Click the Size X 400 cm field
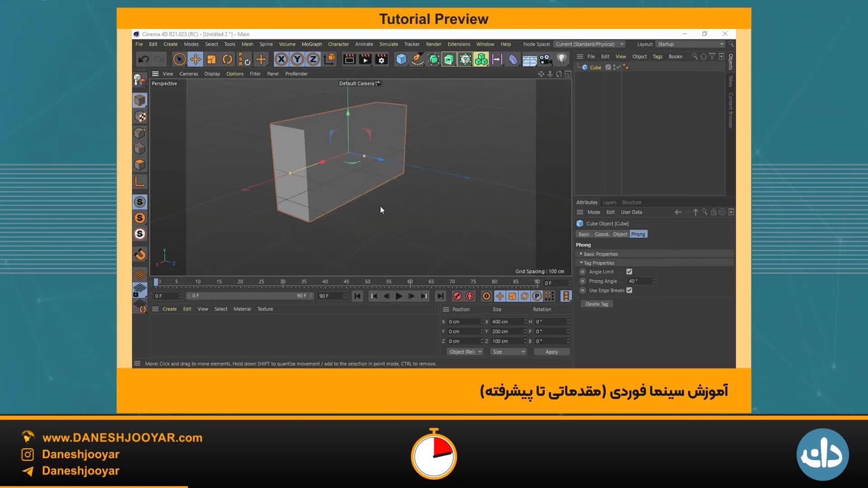Image resolution: width=868 pixels, height=488 pixels. pos(506,322)
